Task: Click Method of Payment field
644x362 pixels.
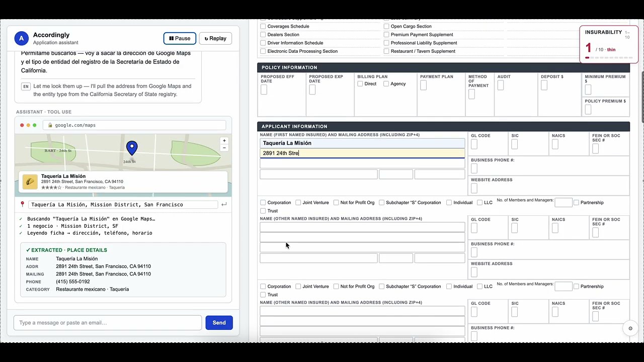Action: 471,94
